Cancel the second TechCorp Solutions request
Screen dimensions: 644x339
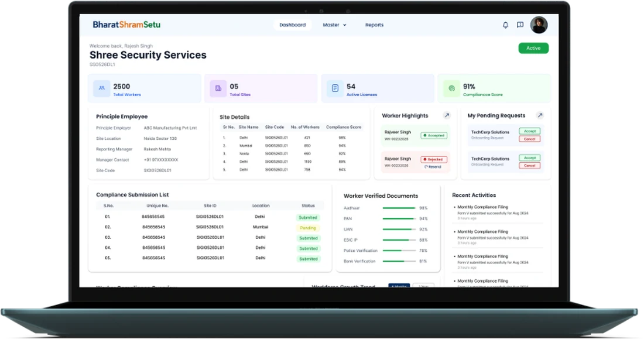(529, 166)
